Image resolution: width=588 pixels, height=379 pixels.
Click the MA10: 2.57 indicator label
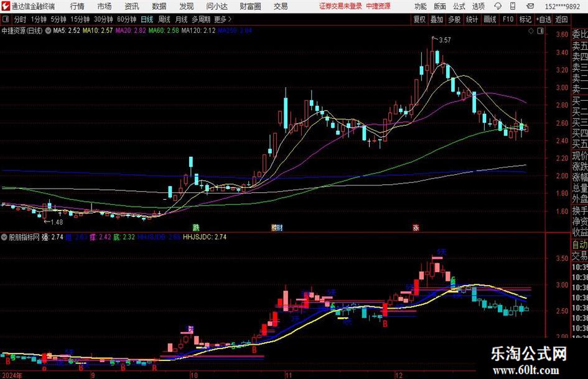click(x=98, y=30)
